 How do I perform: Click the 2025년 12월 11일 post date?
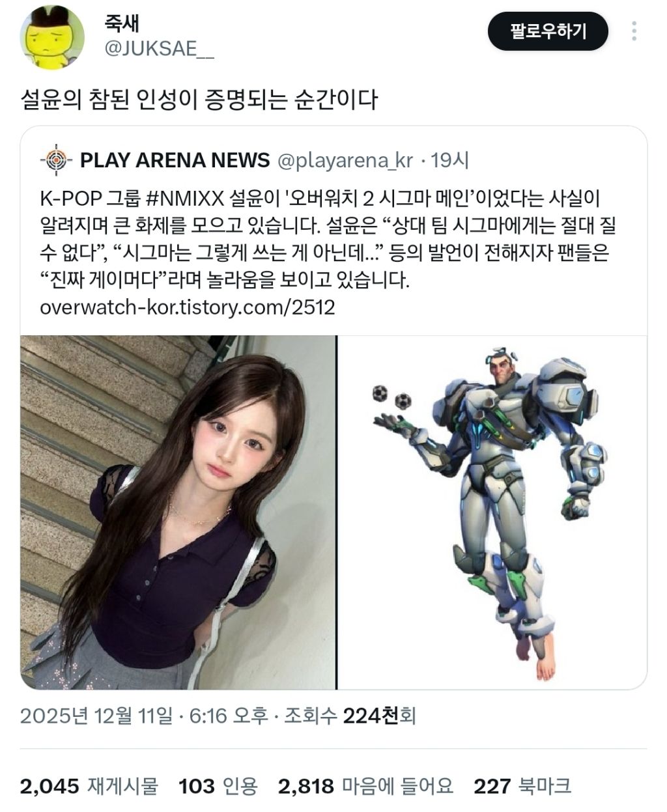96,716
